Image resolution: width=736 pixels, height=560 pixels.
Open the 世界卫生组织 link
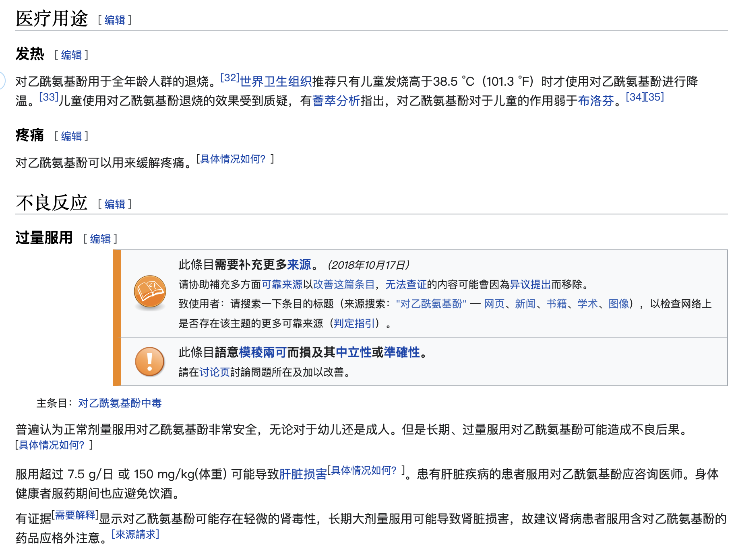tap(276, 82)
